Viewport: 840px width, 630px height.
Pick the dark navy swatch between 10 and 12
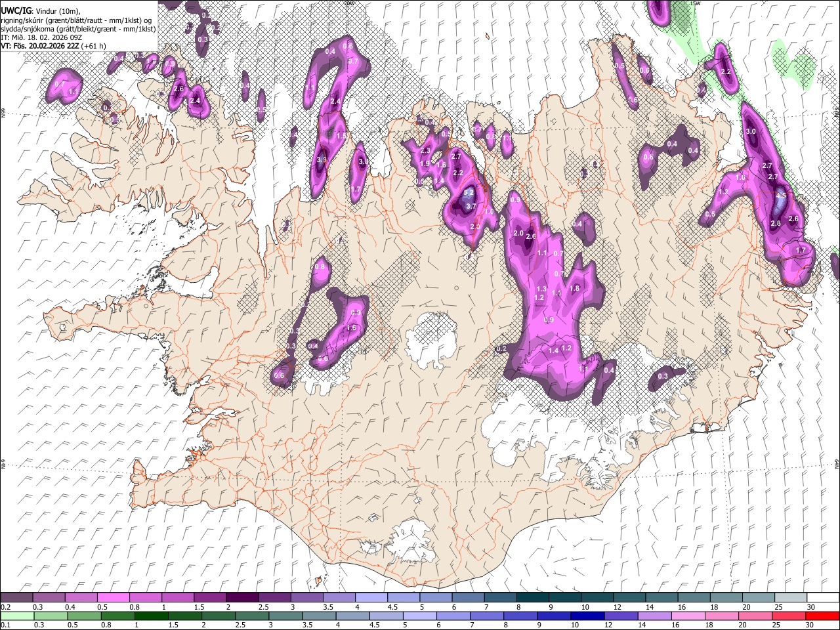point(589,616)
